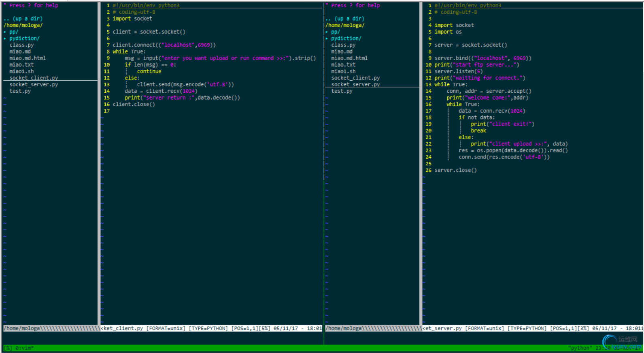The image size is (644, 353).
Task: Open miao.txt in the left file tree
Action: point(21,64)
